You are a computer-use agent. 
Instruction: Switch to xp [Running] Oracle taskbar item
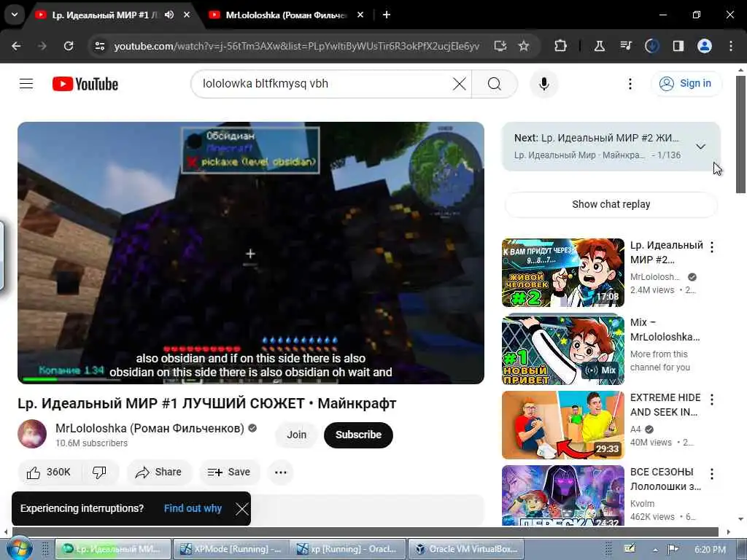(347, 549)
